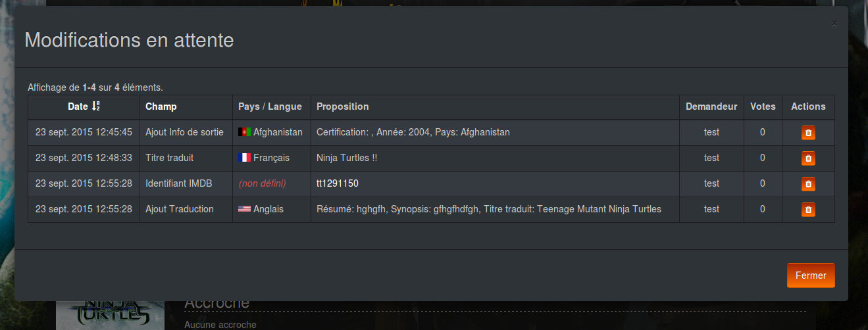Screen dimensions: 868x330
Task: Click the French flag icon
Action: coord(244,158)
